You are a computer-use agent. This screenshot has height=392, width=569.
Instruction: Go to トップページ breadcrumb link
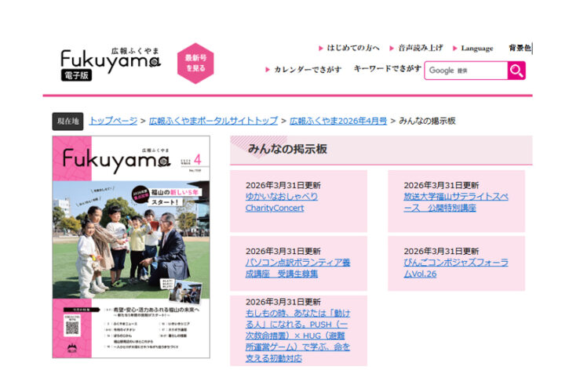(113, 121)
